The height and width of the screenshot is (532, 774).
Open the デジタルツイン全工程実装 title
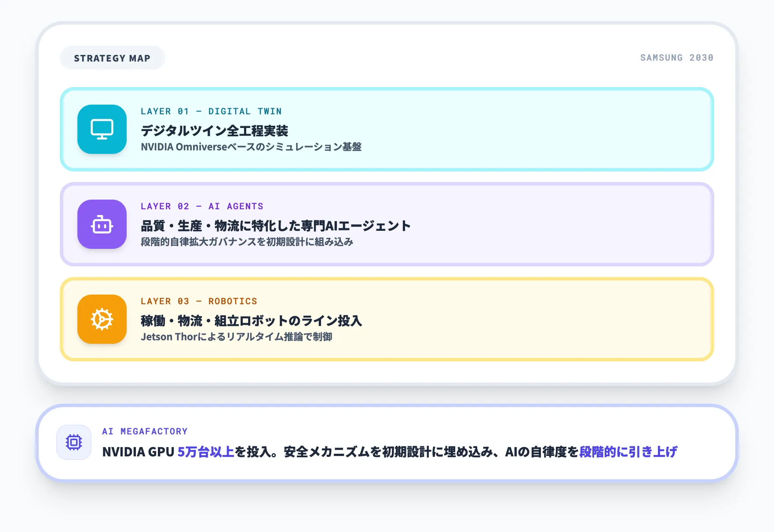[214, 131]
